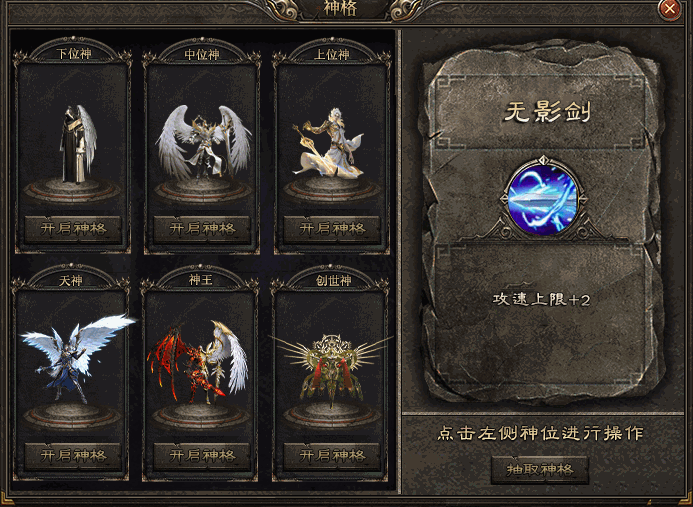The width and height of the screenshot is (693, 507).
Task: Open the 创世神 title label
Action: click(x=334, y=281)
